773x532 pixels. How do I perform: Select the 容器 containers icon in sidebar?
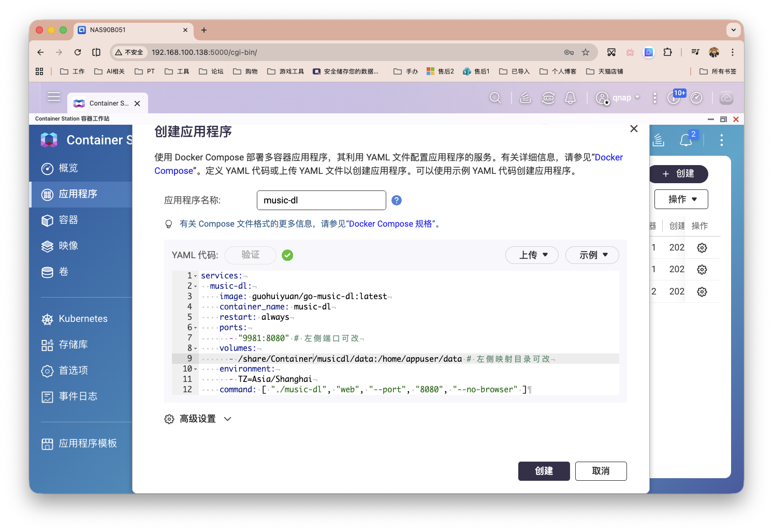click(x=67, y=220)
